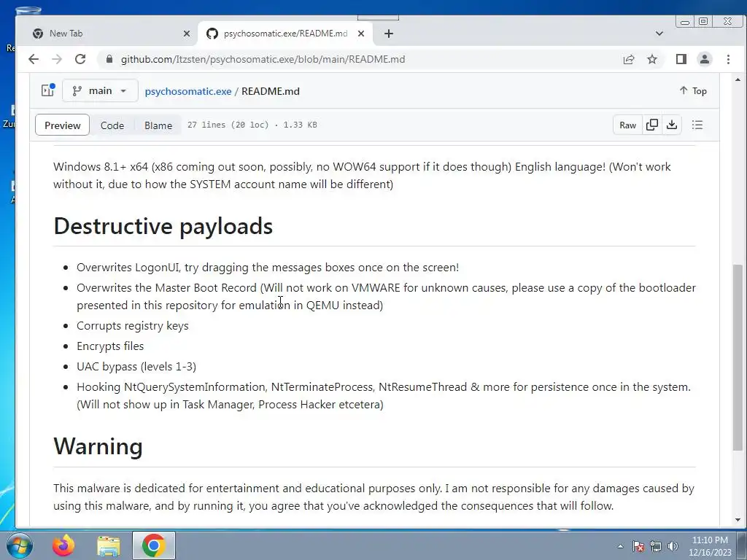Share this page using the share icon
The image size is (747, 560).
pos(629,59)
